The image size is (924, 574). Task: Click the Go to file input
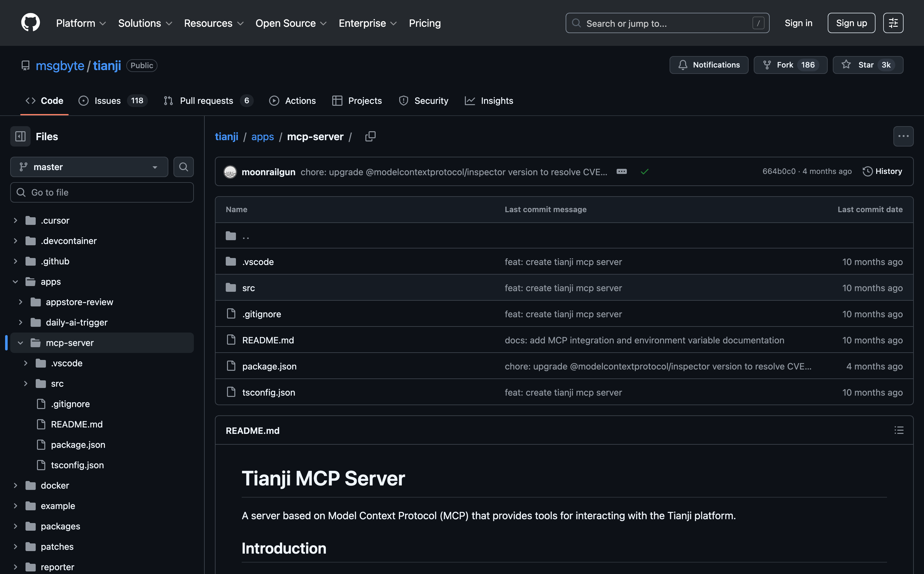pos(102,192)
